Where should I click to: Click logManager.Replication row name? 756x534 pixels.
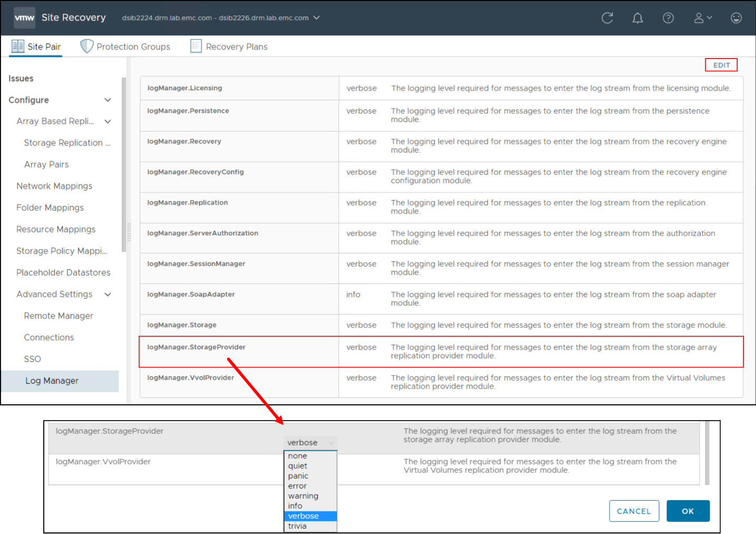tap(188, 202)
